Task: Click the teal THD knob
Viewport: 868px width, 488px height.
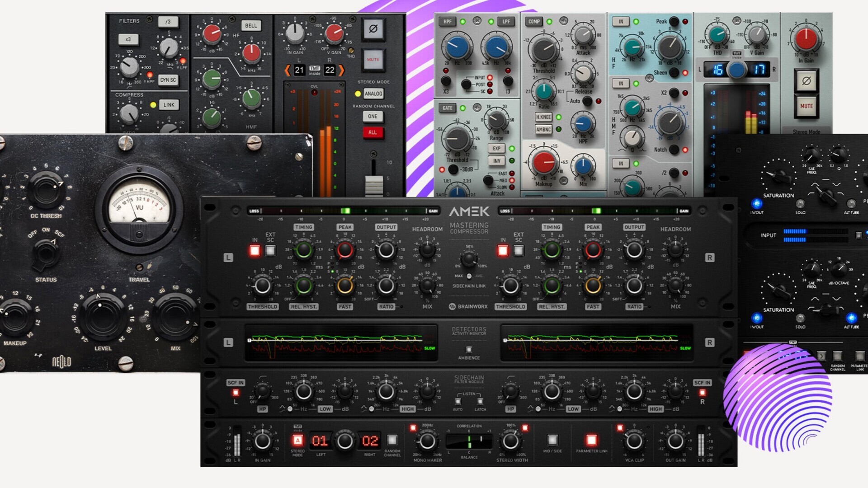Action: (x=717, y=35)
